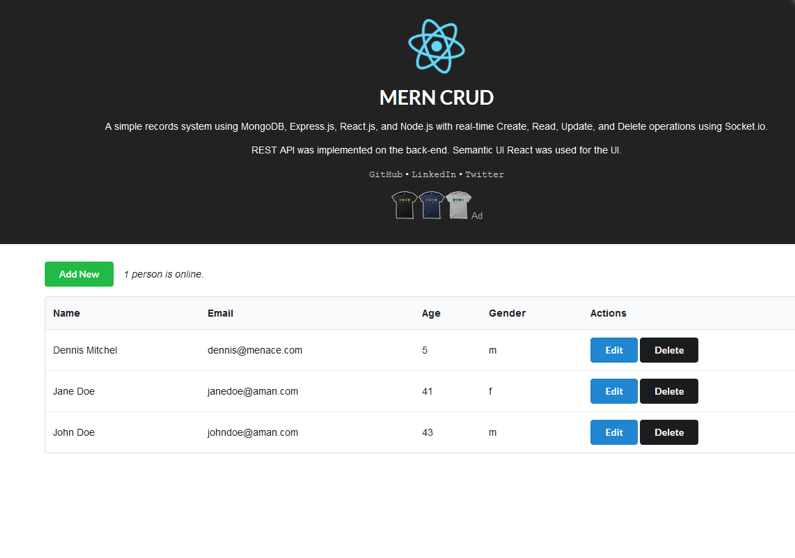
Task: Select the name Jane Doe
Action: pyautogui.click(x=74, y=391)
